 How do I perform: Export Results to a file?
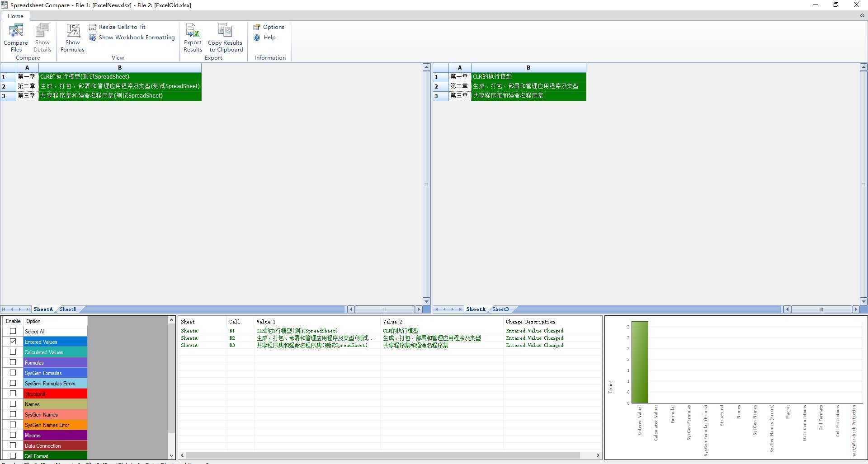point(193,38)
